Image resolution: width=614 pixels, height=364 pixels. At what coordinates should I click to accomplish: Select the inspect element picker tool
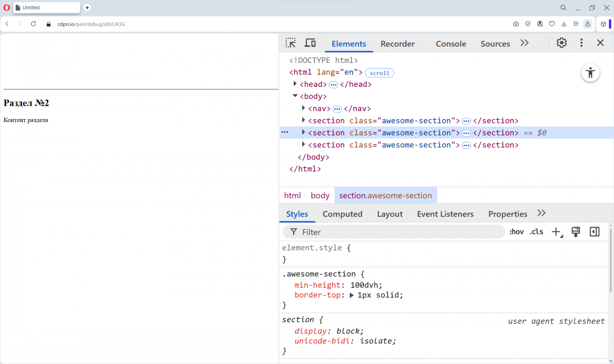pyautogui.click(x=290, y=42)
